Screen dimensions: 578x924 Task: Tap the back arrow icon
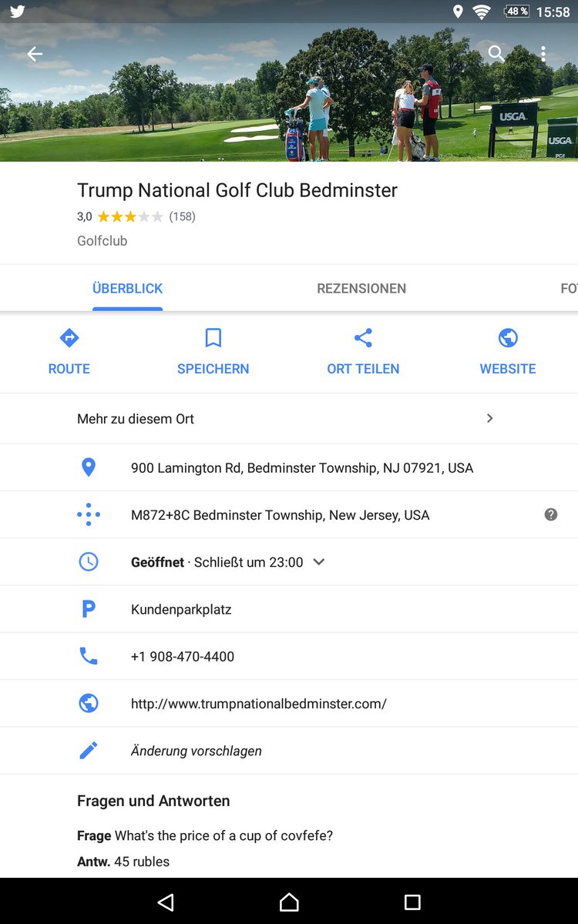click(35, 53)
